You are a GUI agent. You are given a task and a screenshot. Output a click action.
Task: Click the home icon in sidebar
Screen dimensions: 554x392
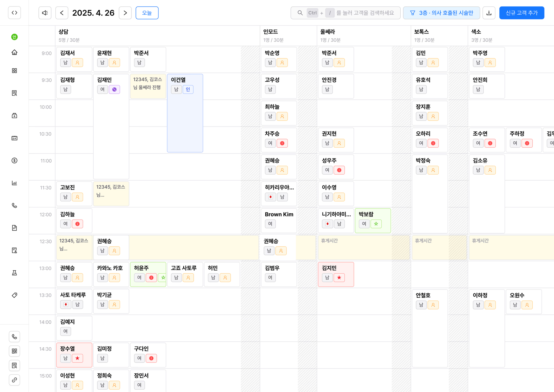coord(14,52)
